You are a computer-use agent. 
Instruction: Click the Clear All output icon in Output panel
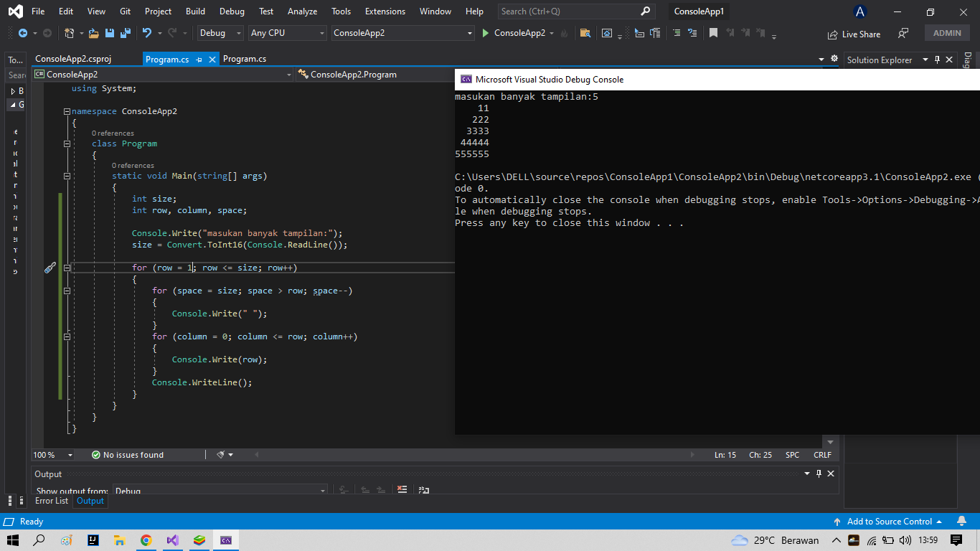(x=402, y=489)
